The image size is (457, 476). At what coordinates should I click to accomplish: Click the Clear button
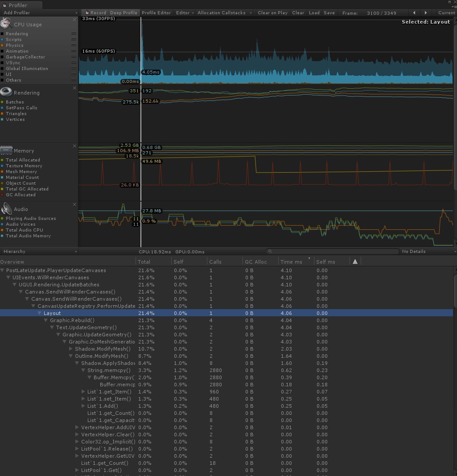[298, 13]
